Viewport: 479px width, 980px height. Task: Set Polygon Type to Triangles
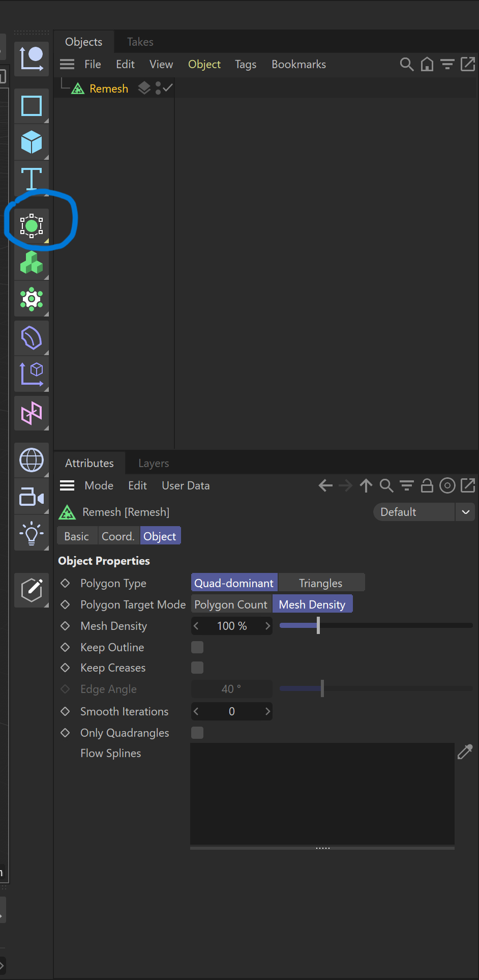[x=321, y=583]
